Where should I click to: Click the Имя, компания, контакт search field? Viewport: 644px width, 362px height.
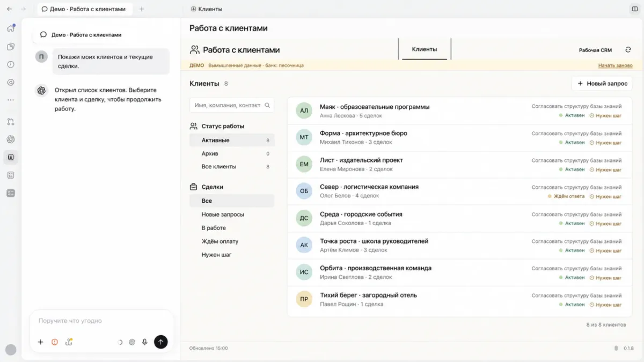pyautogui.click(x=232, y=105)
